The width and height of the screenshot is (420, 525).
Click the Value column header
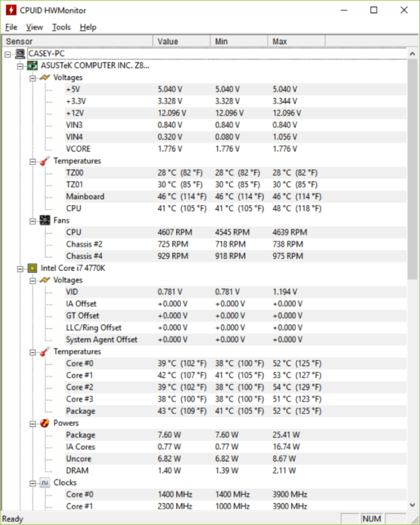click(182, 42)
